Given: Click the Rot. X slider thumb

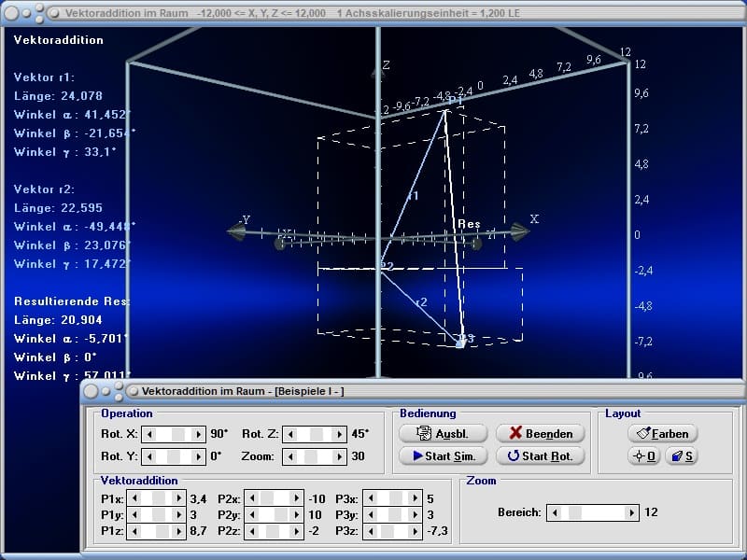Looking at the screenshot, I should (x=178, y=434).
